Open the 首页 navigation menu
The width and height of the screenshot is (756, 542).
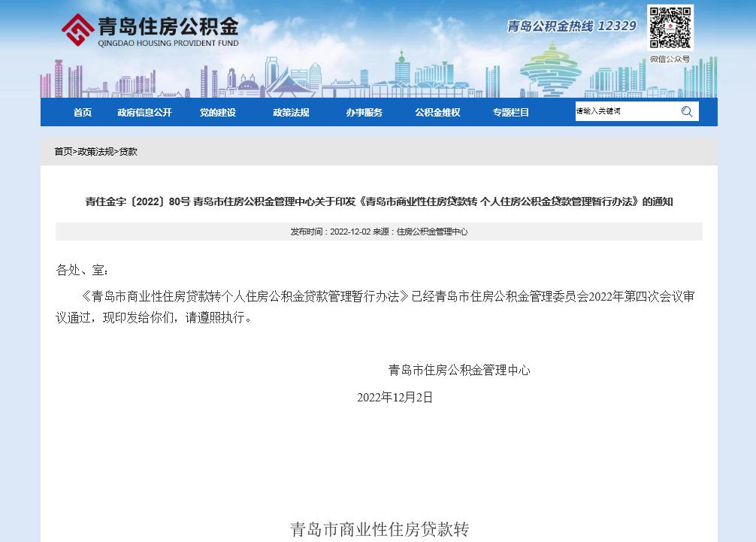[x=82, y=112]
